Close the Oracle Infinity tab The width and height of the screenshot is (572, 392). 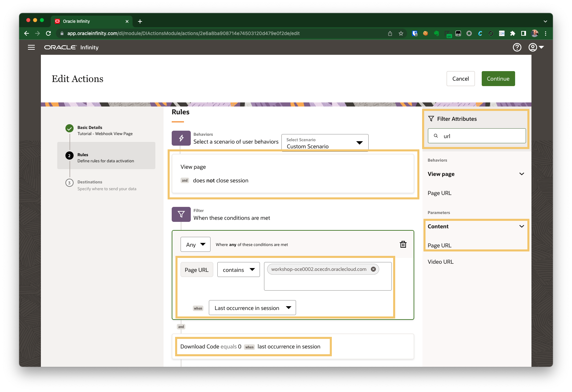click(x=127, y=21)
